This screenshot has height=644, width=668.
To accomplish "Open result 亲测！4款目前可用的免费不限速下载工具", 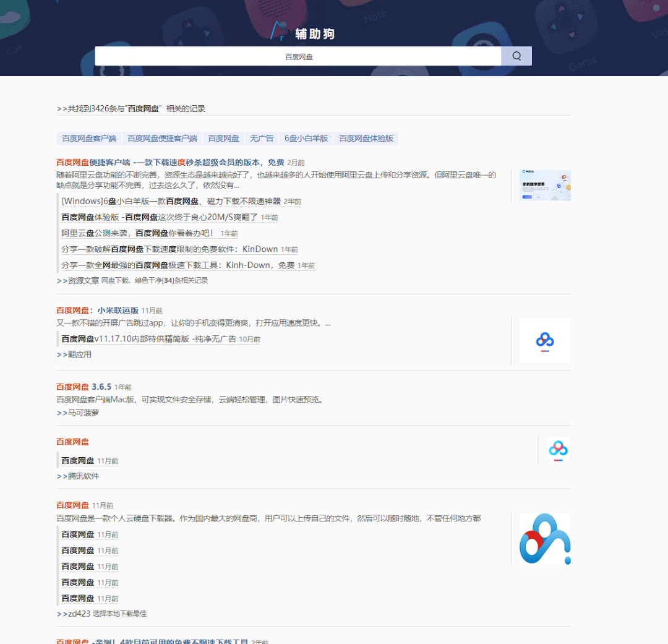I will [152, 641].
